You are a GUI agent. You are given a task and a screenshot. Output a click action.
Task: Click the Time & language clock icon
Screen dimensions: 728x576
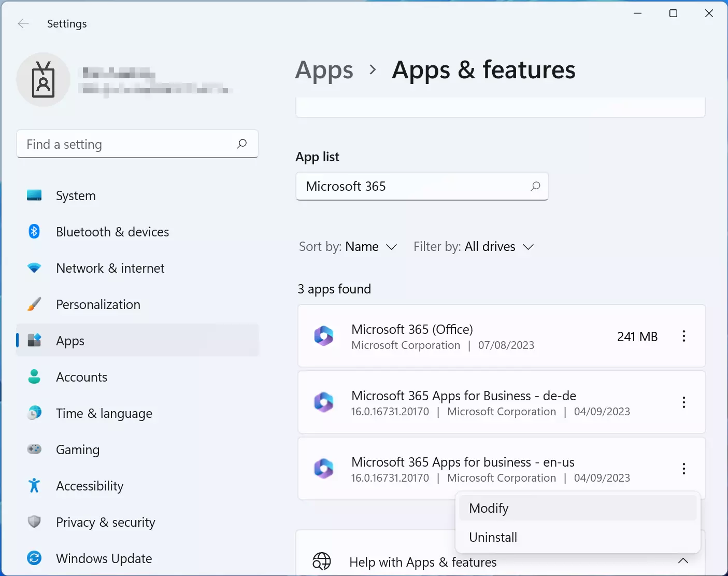point(34,413)
